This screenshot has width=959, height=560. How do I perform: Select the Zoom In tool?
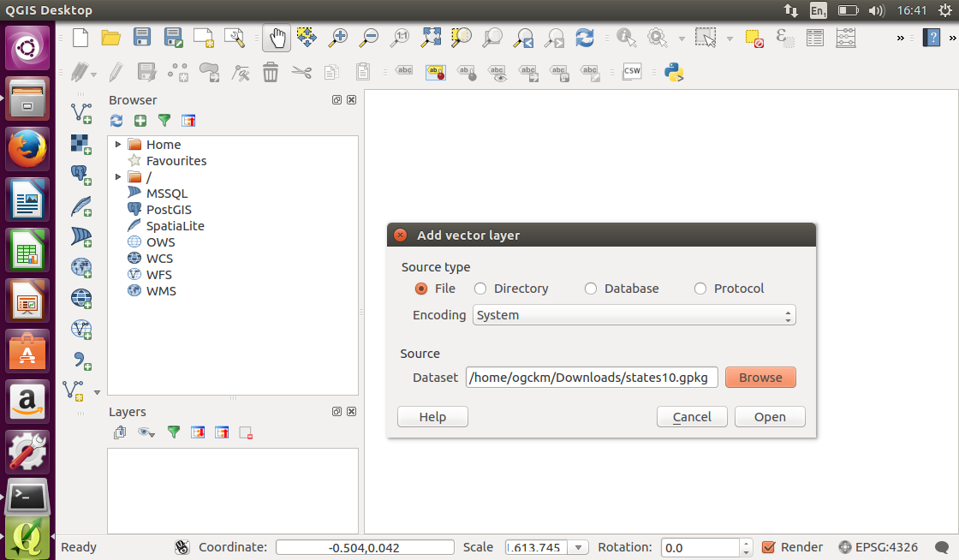click(x=337, y=38)
